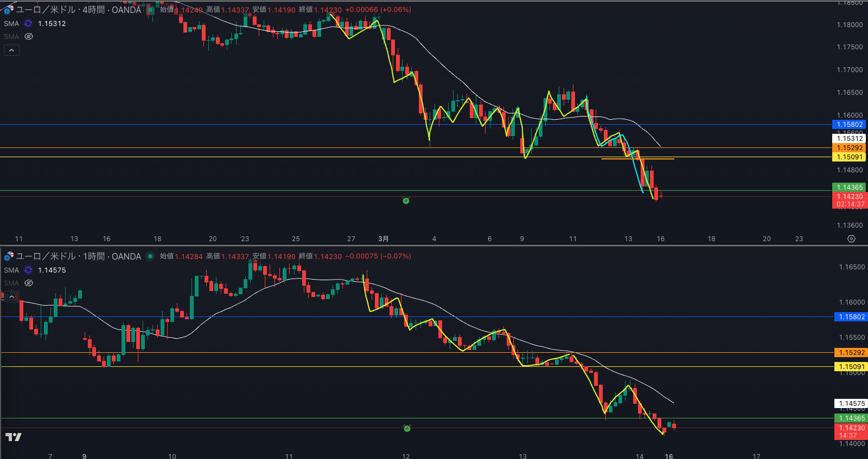Show the hidden SMA indicator on 1-hour chart
This screenshot has height=459, width=868.
[x=29, y=283]
